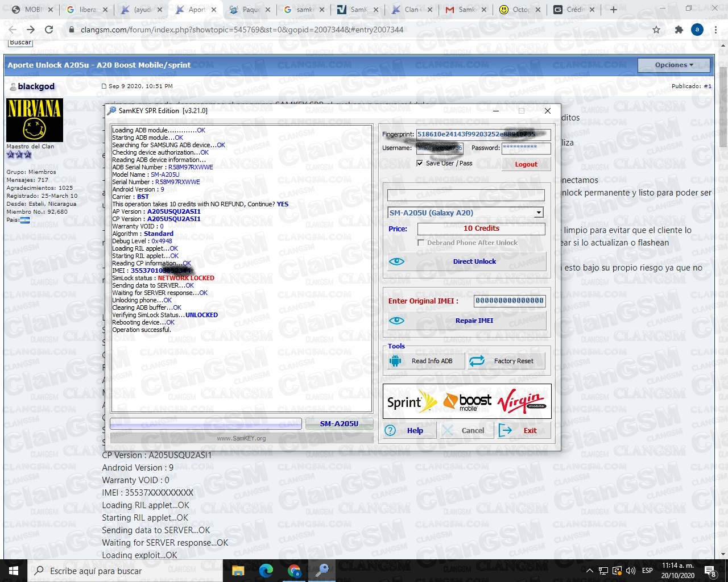Click the volume icon in system tray
Image resolution: width=728 pixels, height=582 pixels.
click(630, 571)
